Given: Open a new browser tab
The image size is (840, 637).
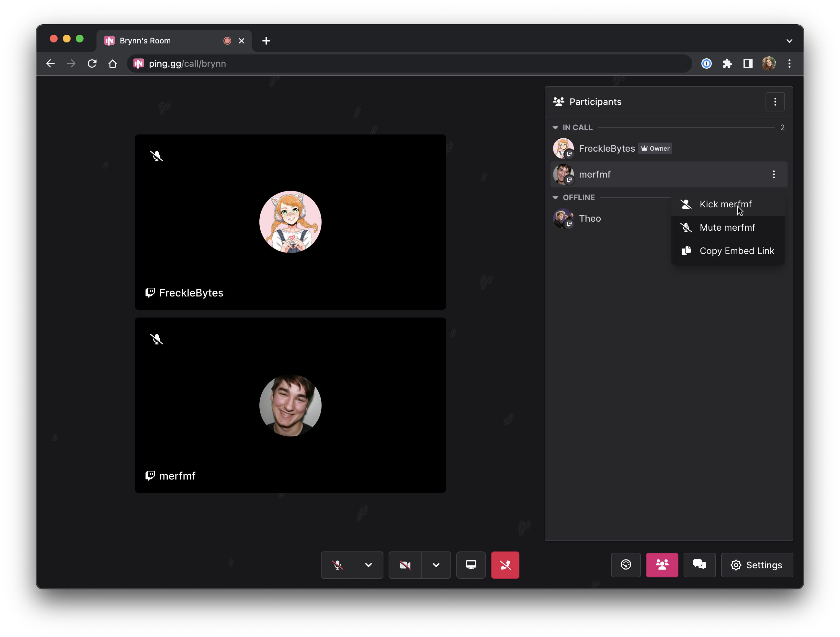Looking at the screenshot, I should [266, 41].
